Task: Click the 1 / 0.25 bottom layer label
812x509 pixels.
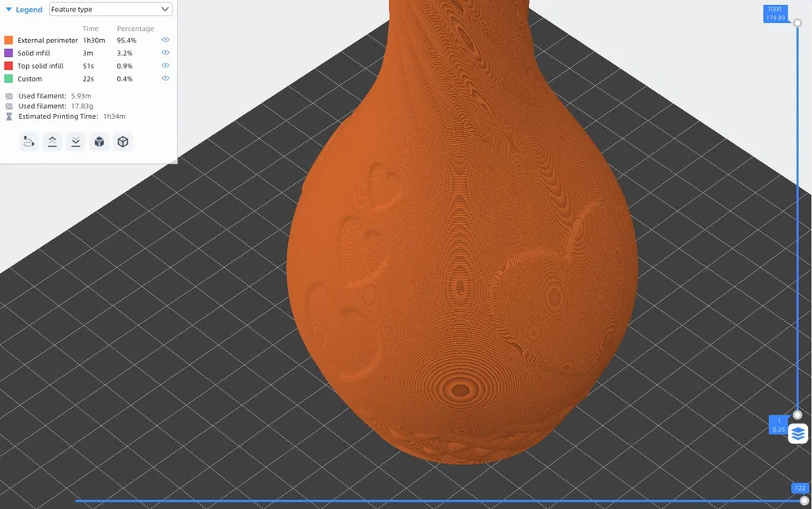Action: pyautogui.click(x=779, y=425)
